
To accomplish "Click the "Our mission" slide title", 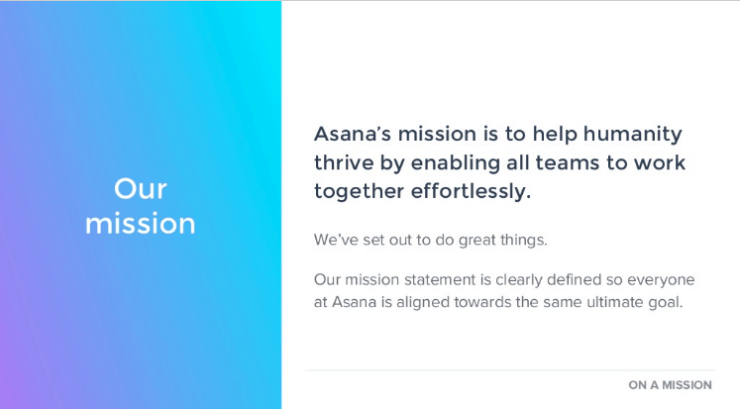I will [140, 206].
